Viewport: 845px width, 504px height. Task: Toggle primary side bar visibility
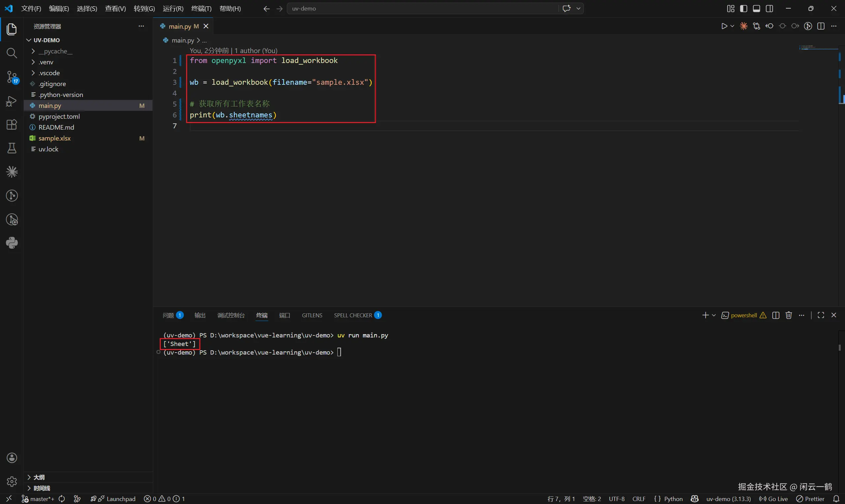(743, 9)
